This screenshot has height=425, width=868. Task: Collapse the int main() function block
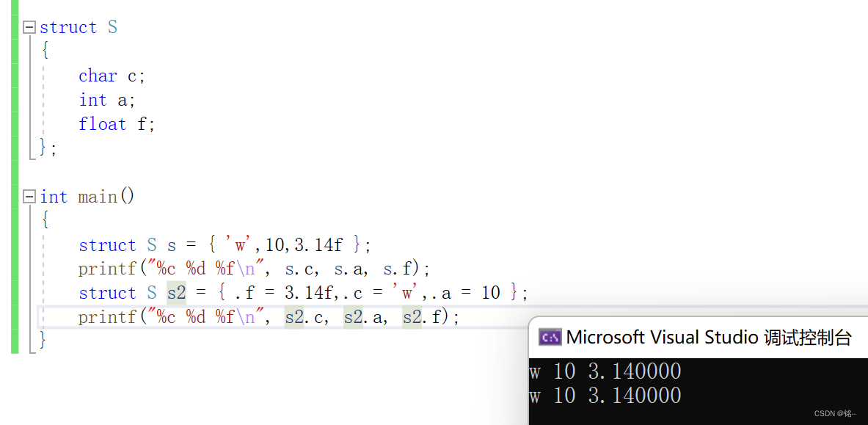pos(29,197)
